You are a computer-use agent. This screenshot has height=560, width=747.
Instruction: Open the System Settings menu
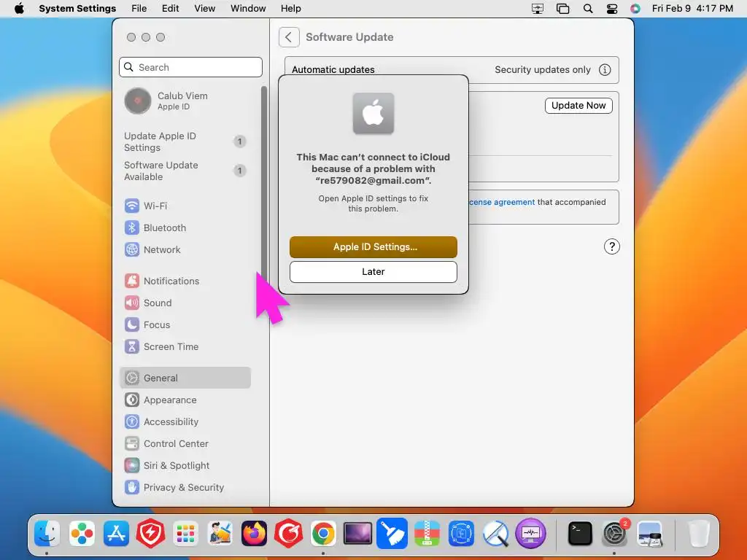[77, 9]
